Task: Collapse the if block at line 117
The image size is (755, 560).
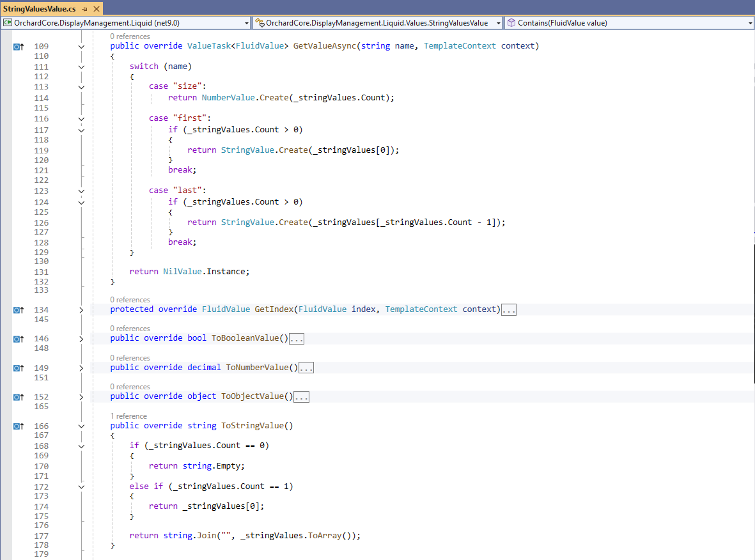Action: [81, 130]
